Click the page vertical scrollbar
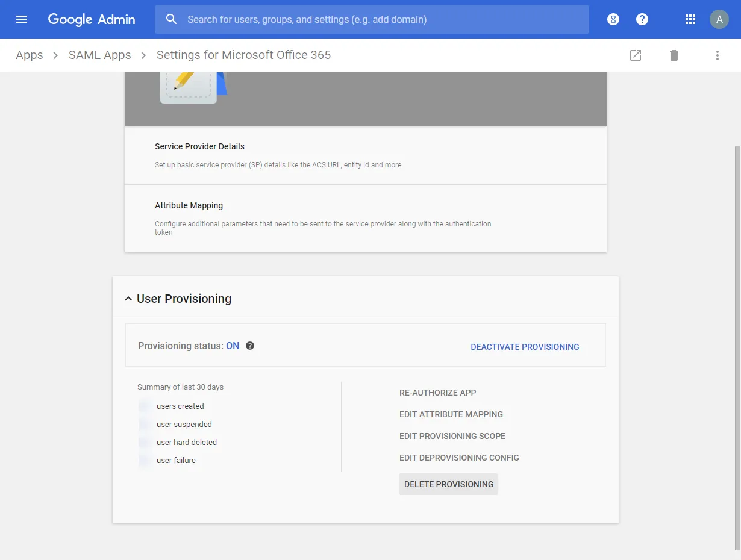 737,348
